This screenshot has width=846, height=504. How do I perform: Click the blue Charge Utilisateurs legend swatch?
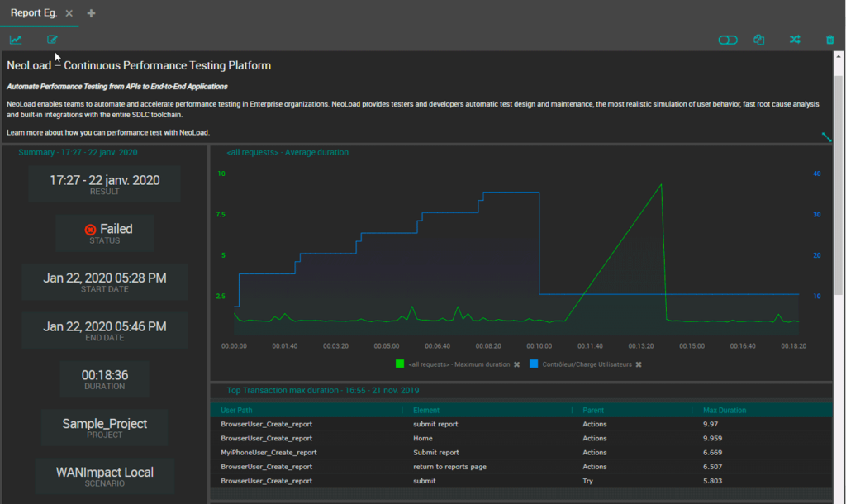(534, 364)
